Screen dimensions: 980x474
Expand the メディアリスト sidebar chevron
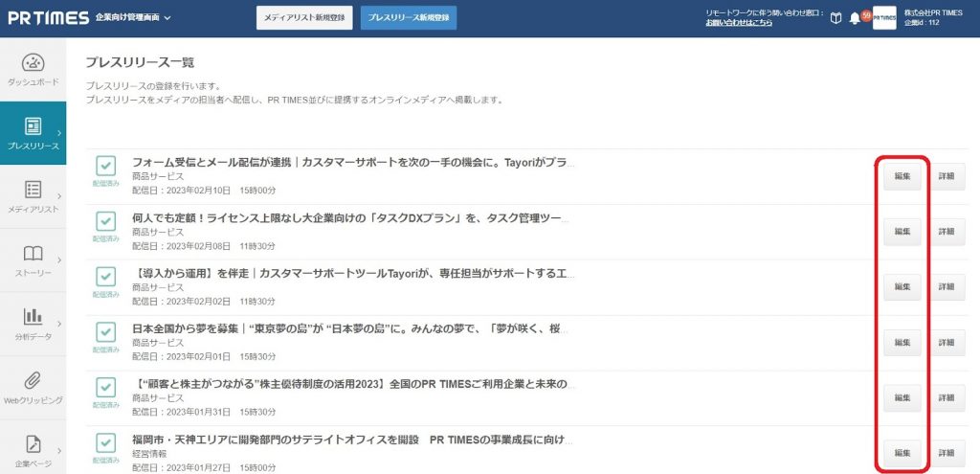click(59, 196)
